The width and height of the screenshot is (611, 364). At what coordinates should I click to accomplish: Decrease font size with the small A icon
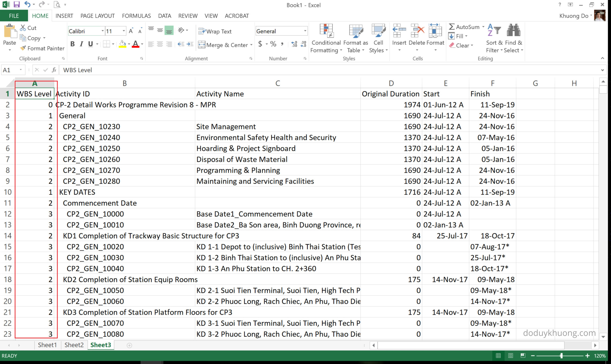[140, 31]
